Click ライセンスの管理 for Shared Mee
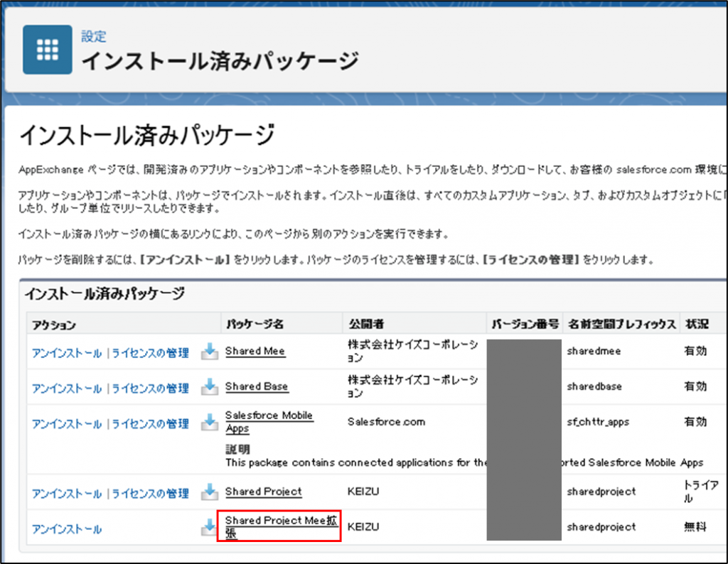This screenshot has width=728, height=564. [x=150, y=353]
